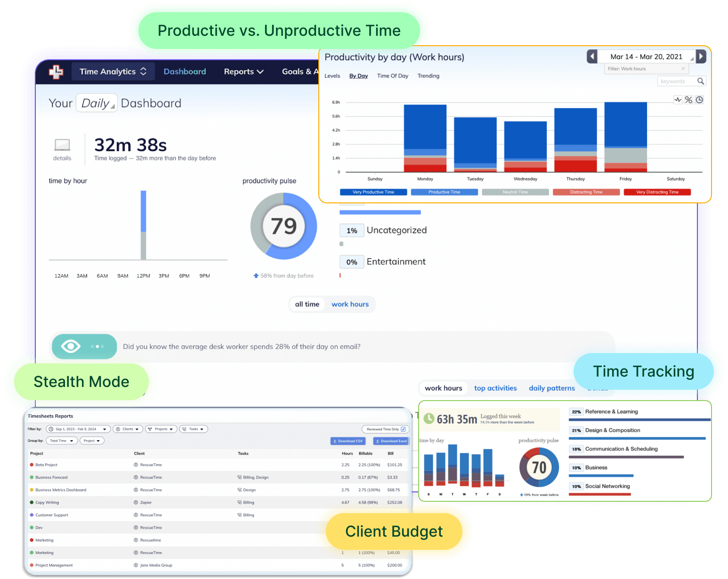Select the lower work hours tab
The height and width of the screenshot is (579, 728).
pos(443,388)
